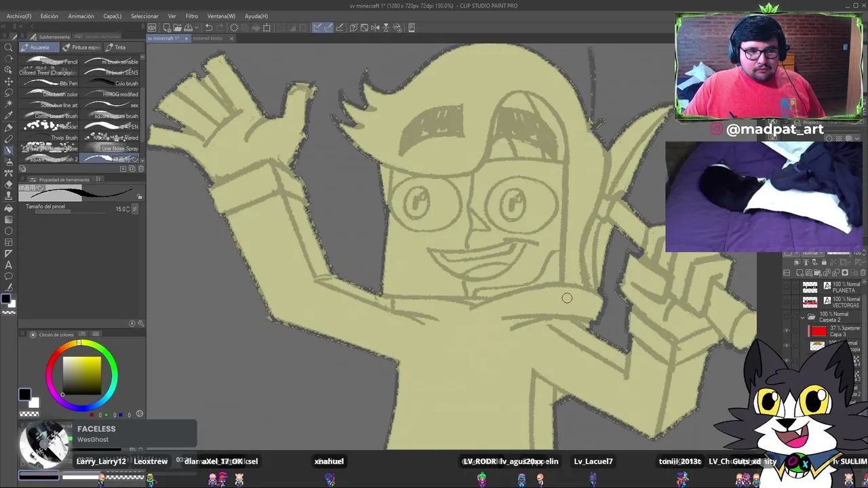This screenshot has width=868, height=488.
Task: Select the Eyedropper tool
Action: [x=9, y=115]
